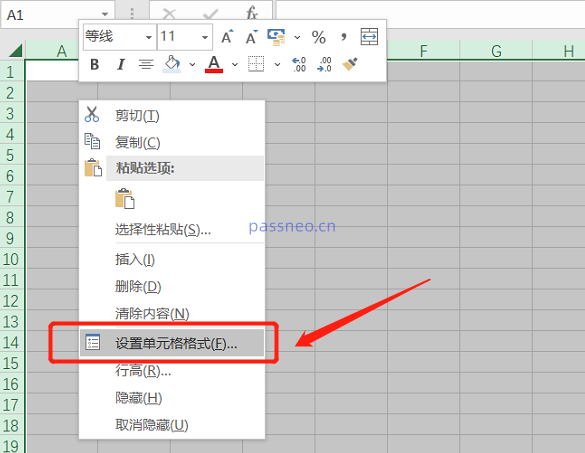The image size is (585, 453).
Task: Open the font size 11 dropdown
Action: (204, 37)
